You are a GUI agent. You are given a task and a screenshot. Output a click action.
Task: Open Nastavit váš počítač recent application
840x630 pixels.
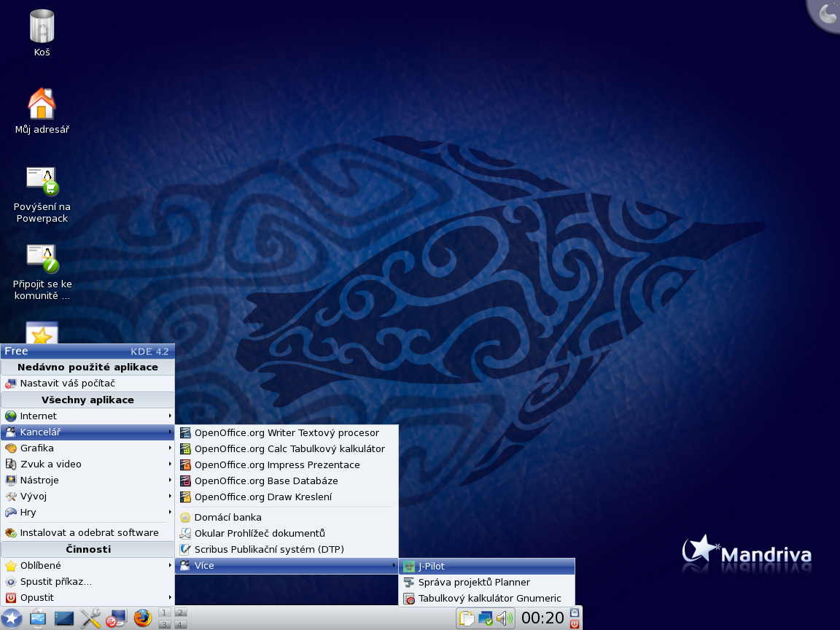[x=87, y=383]
